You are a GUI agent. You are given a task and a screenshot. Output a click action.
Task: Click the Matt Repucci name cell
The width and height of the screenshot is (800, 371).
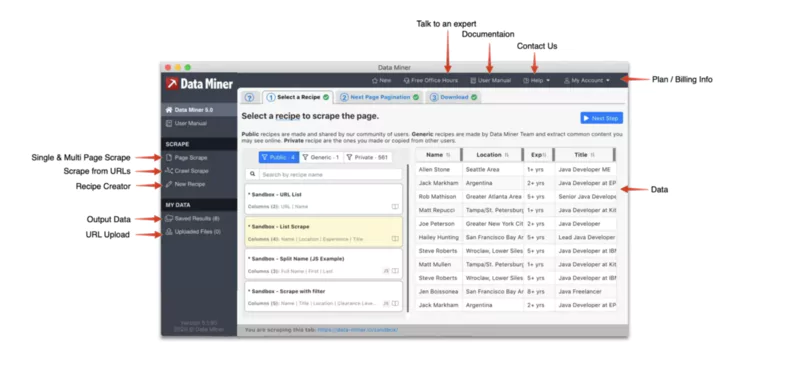click(439, 210)
